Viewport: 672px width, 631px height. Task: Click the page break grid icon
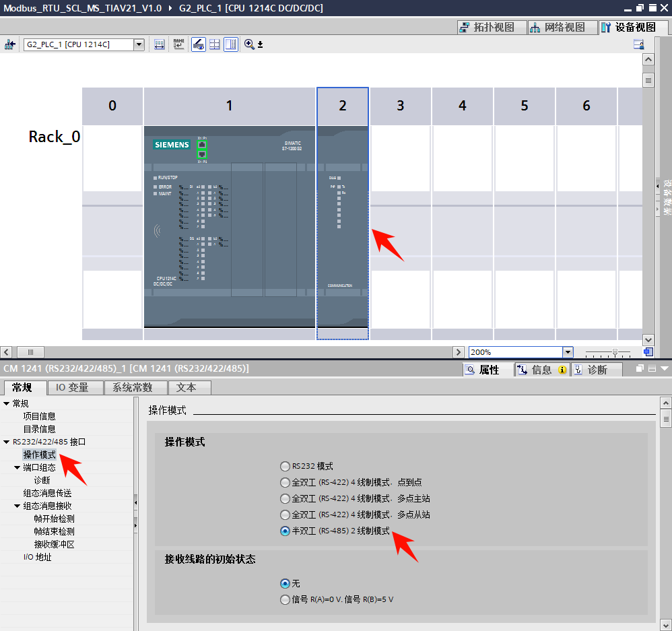(215, 44)
